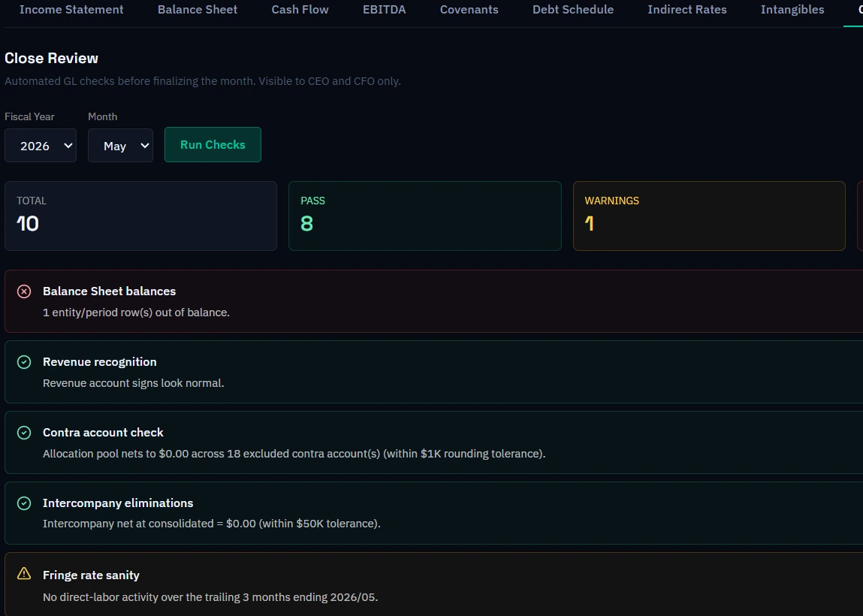Click 'Revenue account signs look normal.' text
Viewport: 863px width, 616px height.
click(x=133, y=383)
